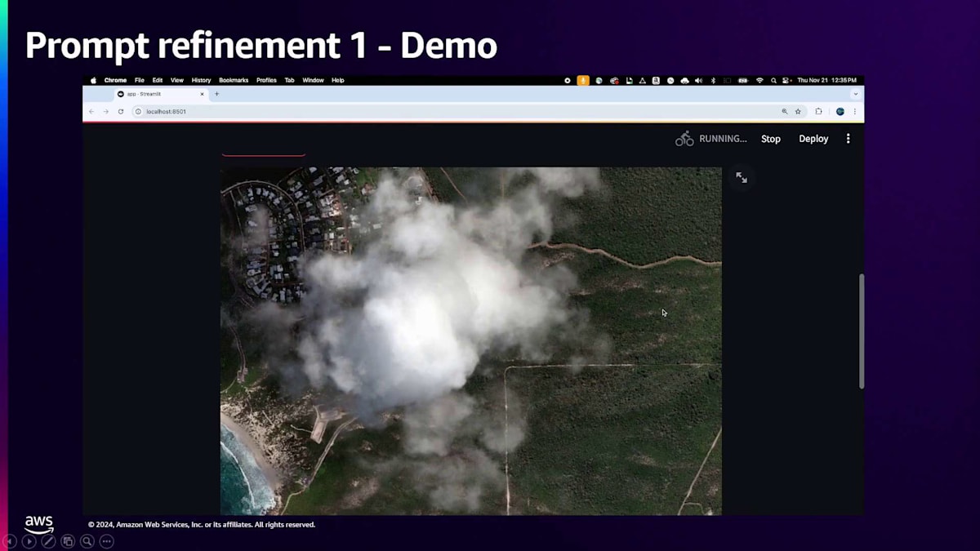Click the battery icon in the menu bar
The image size is (980, 551).
coord(743,81)
